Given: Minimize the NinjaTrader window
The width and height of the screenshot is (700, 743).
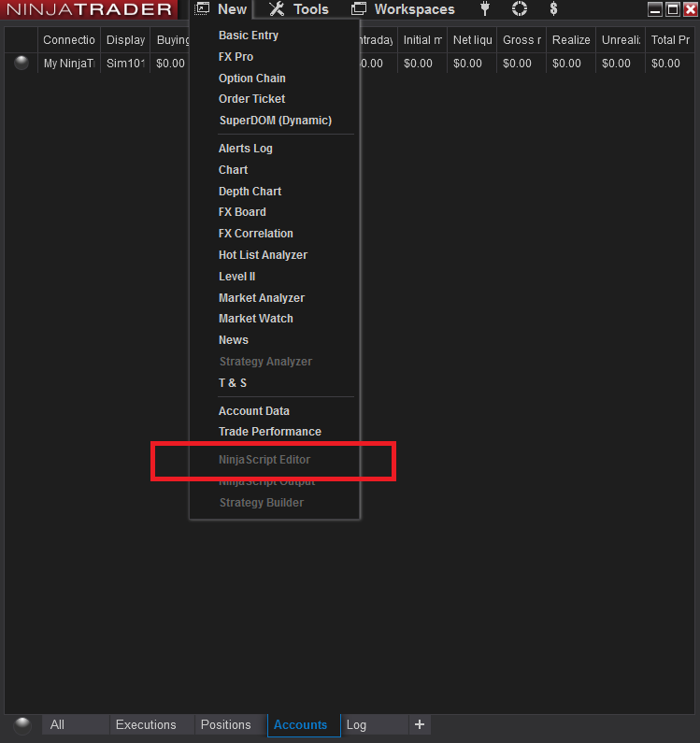Looking at the screenshot, I should coord(655,9).
